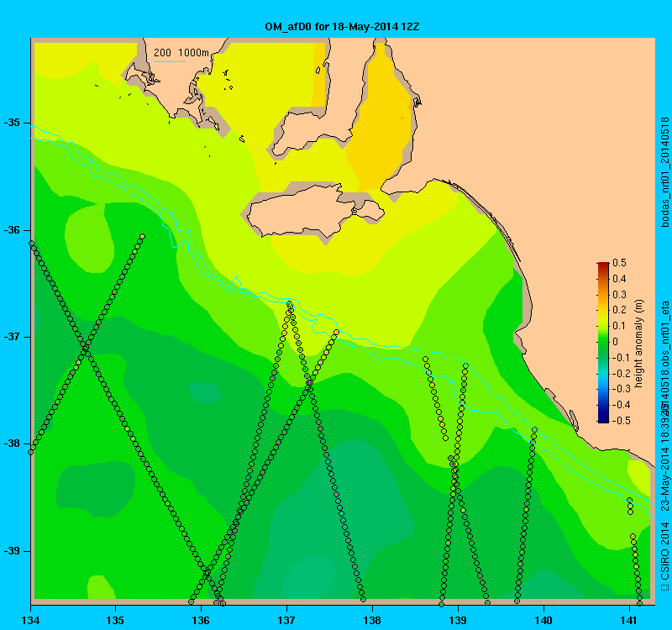Click the longitude label '137'
The width and height of the screenshot is (672, 630).
286,620
